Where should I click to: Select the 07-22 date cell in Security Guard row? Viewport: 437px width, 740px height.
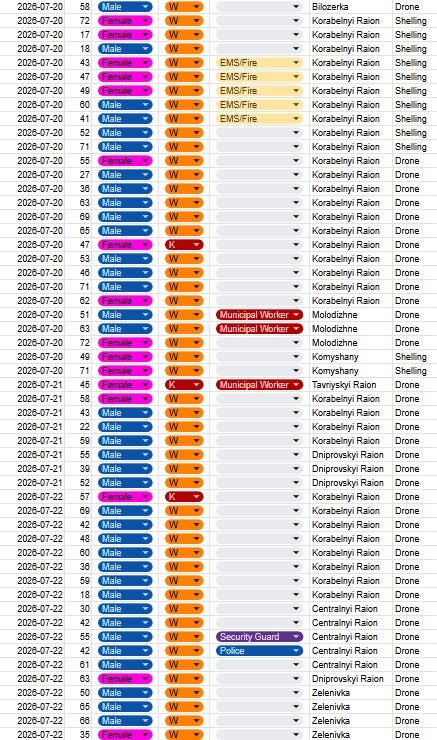[33, 637]
